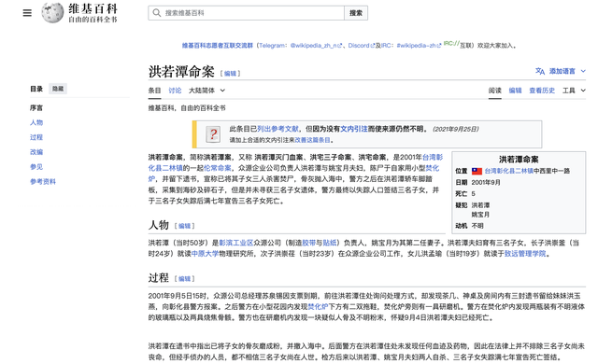598x364 pixels.
Task: Open the 致远管理学院 link
Action: (525, 254)
